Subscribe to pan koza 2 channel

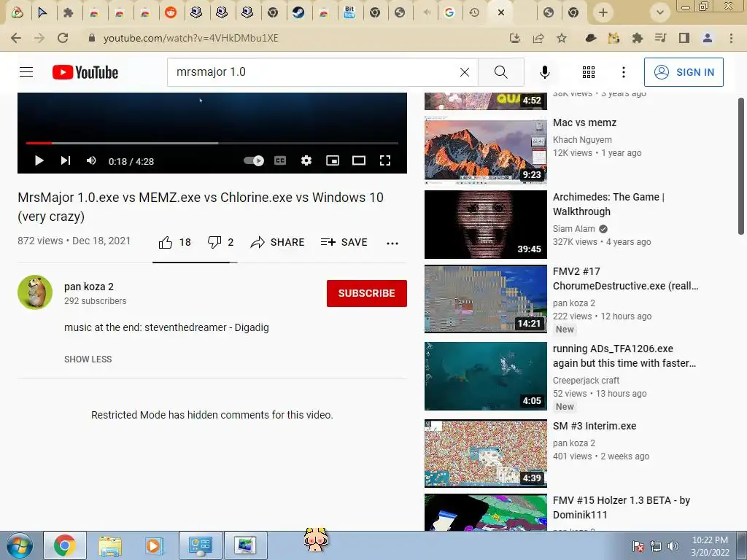point(367,293)
